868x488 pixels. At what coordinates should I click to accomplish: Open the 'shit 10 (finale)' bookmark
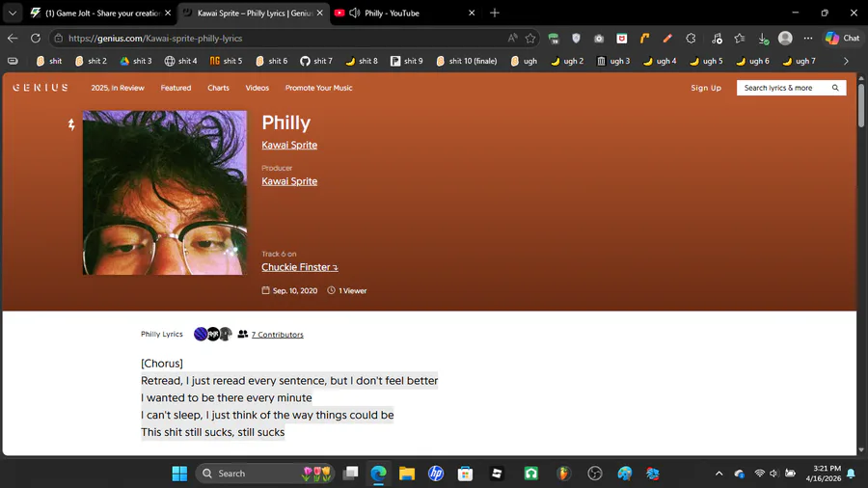(467, 61)
